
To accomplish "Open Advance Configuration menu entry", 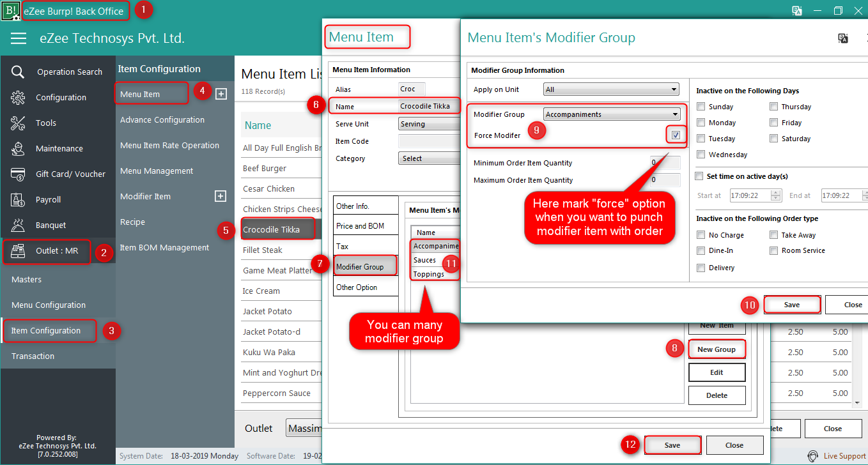I will (x=162, y=119).
